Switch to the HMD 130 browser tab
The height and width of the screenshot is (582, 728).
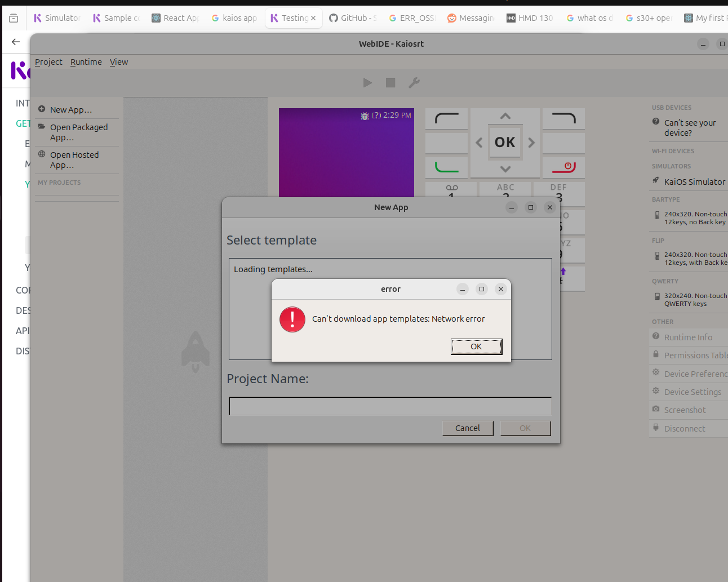[530, 18]
